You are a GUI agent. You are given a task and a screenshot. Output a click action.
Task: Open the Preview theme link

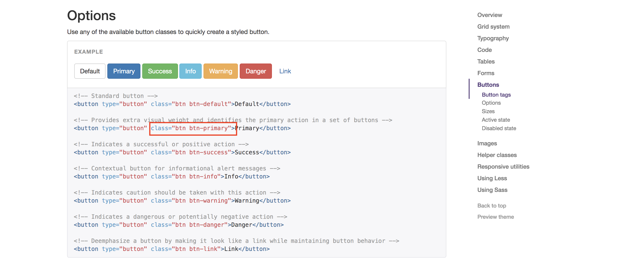tap(495, 217)
